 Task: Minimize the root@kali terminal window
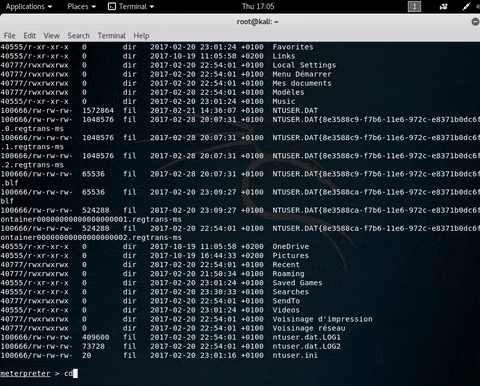(x=475, y=22)
